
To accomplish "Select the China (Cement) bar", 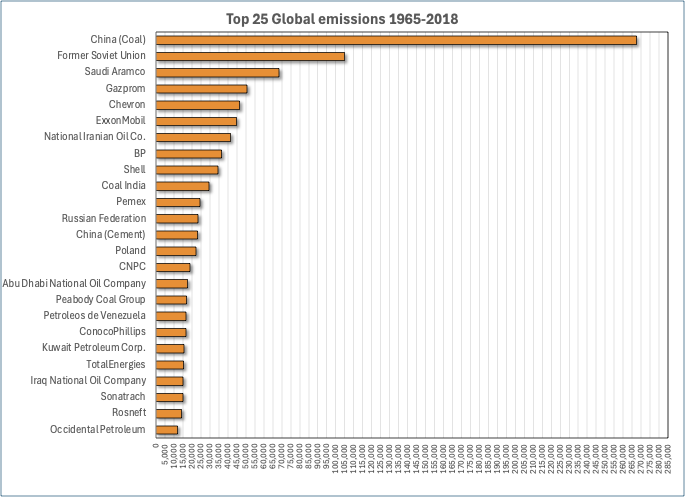I will 176,235.
